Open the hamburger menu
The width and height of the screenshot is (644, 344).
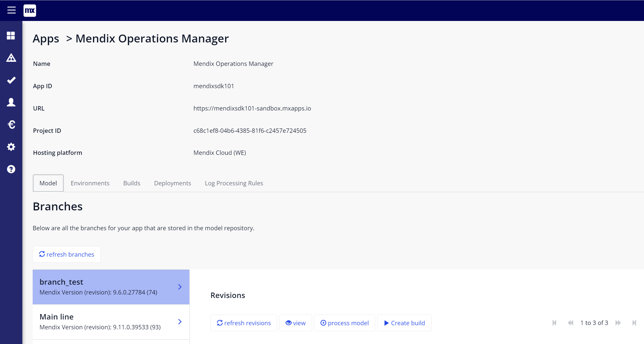(x=11, y=10)
